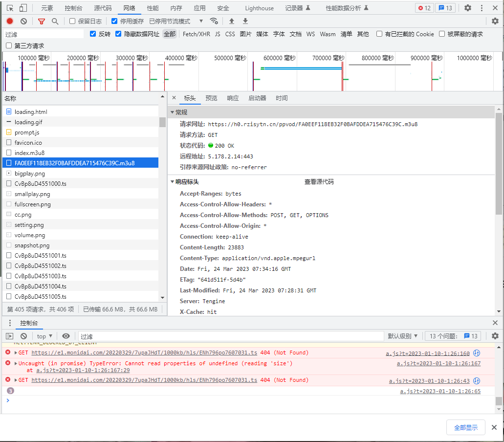Select the CvBp8uD4551000.ts request

[x=80, y=183]
